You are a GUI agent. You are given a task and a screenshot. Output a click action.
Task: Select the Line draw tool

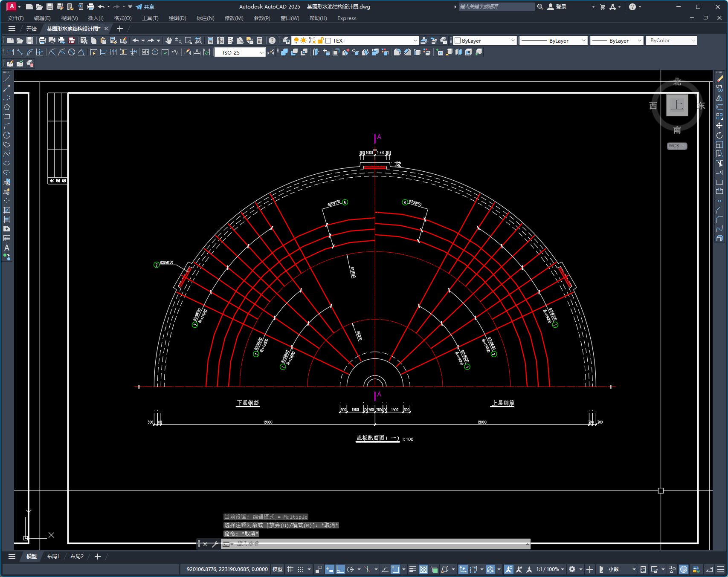coord(7,79)
